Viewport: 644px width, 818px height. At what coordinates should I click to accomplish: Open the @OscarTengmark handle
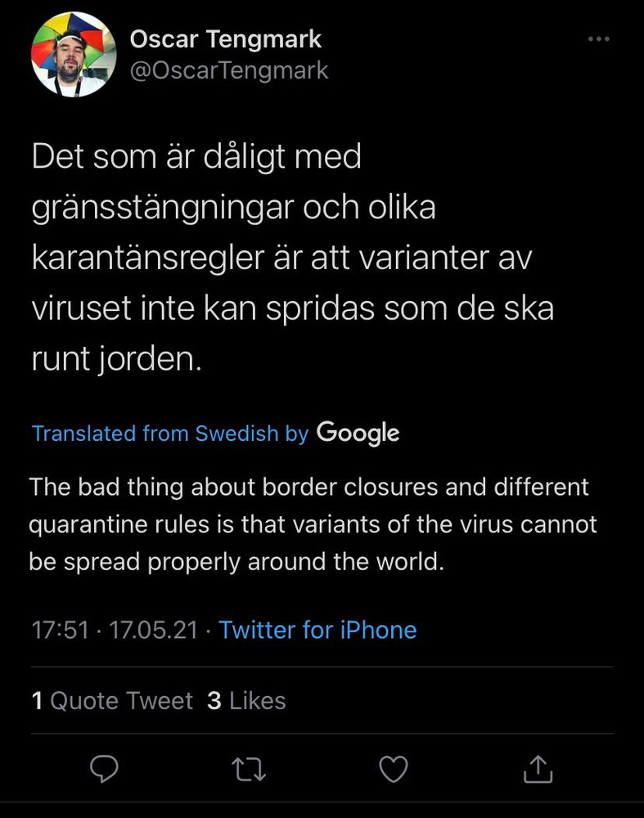tap(229, 70)
